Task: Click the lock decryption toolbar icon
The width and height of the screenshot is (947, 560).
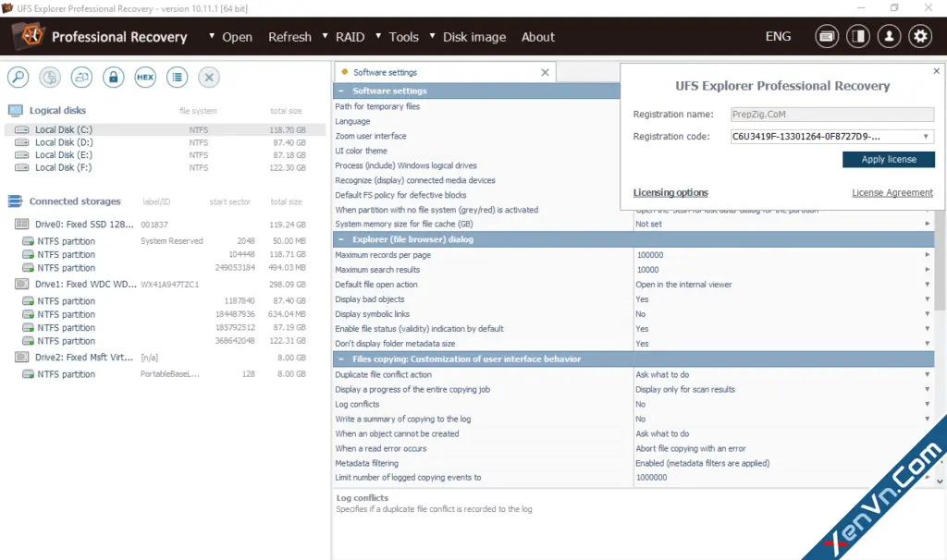Action: [x=114, y=78]
